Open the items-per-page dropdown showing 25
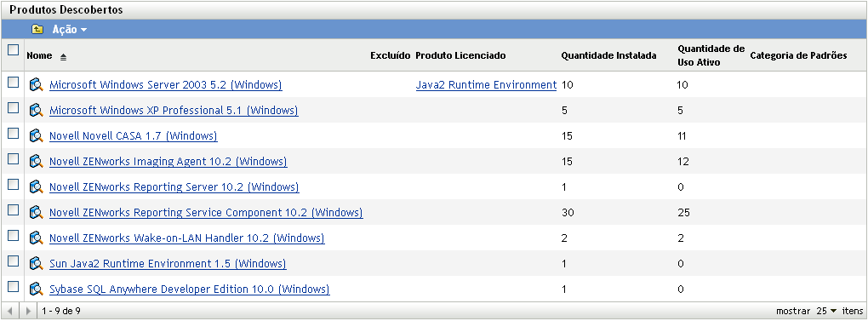The width and height of the screenshot is (868, 321). (x=826, y=311)
